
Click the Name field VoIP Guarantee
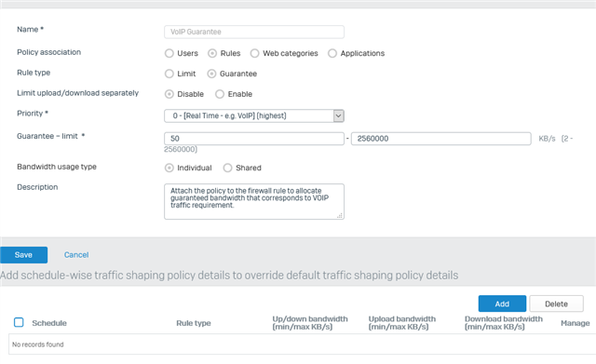tap(254, 32)
